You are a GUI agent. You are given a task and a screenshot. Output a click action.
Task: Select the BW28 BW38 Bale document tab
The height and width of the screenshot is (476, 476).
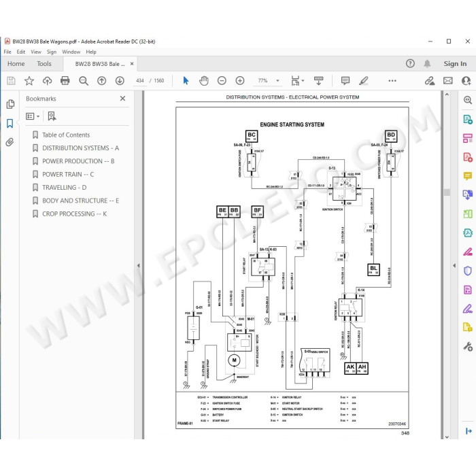pos(100,64)
